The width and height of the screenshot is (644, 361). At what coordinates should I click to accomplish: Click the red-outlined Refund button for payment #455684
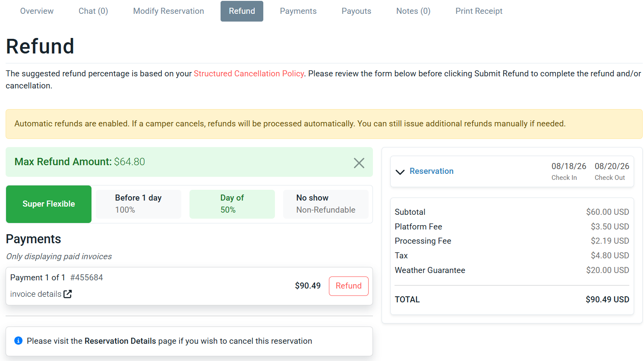coord(349,286)
